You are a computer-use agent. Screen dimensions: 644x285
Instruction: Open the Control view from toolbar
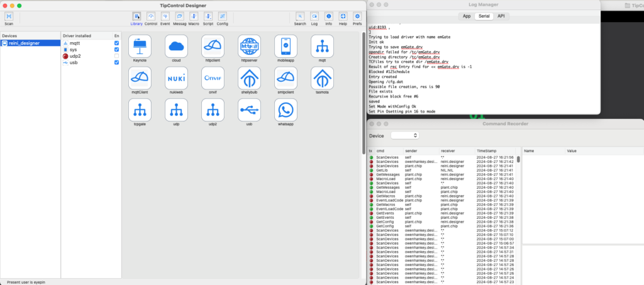pos(151,16)
